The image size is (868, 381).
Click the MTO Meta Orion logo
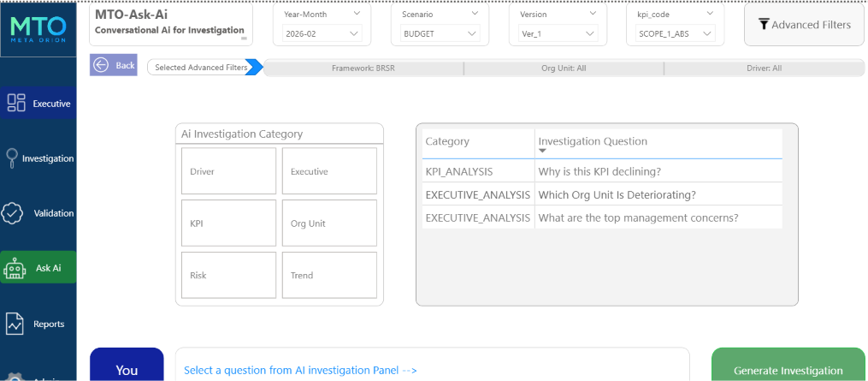[x=38, y=29]
